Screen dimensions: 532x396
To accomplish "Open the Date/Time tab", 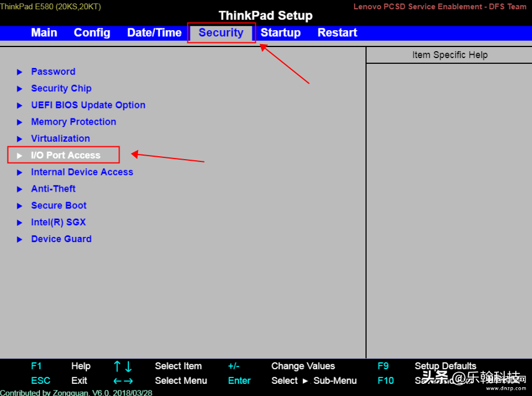I will point(154,33).
